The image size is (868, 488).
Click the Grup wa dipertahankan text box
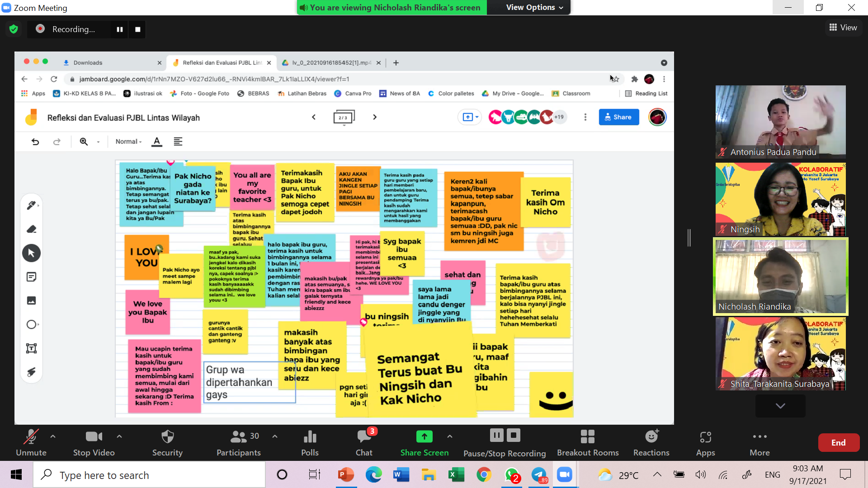(x=250, y=382)
